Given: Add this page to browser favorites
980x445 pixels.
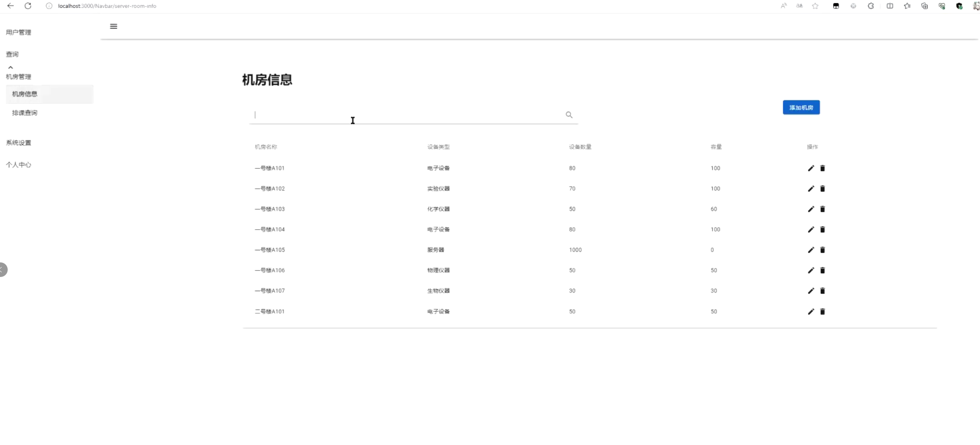Looking at the screenshot, I should pyautogui.click(x=815, y=6).
